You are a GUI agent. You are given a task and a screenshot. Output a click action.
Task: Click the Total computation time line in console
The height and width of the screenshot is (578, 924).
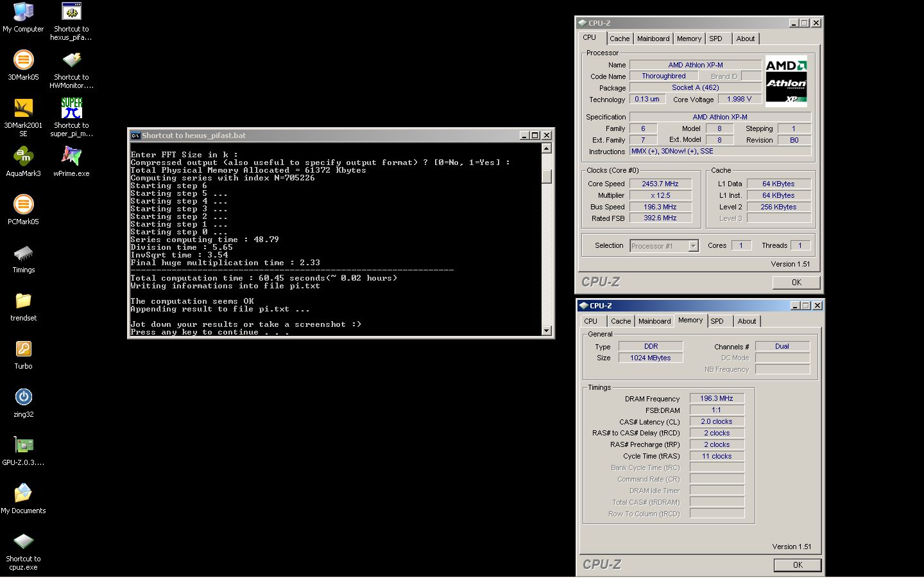pos(264,278)
